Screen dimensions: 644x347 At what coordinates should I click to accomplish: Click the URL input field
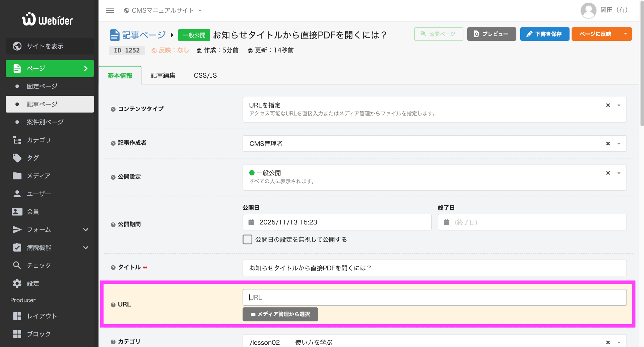pos(434,297)
